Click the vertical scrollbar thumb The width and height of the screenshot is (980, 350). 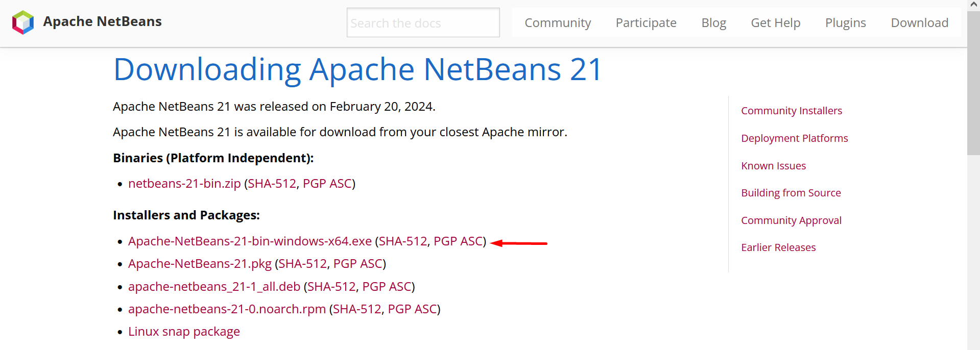pyautogui.click(x=973, y=83)
